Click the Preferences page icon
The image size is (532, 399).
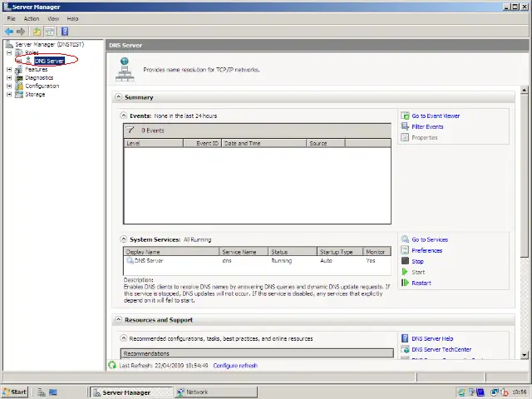[x=405, y=250]
